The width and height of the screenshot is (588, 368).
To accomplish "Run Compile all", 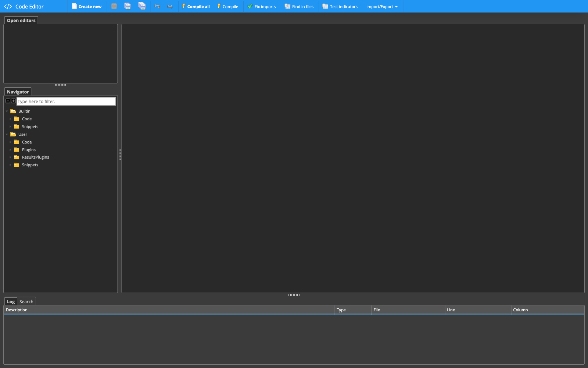I will pyautogui.click(x=196, y=6).
